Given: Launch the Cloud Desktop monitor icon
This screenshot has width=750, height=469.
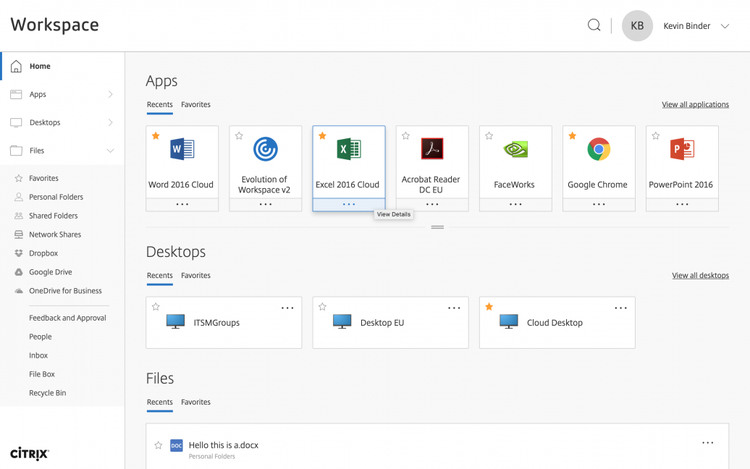Looking at the screenshot, I should [x=508, y=321].
